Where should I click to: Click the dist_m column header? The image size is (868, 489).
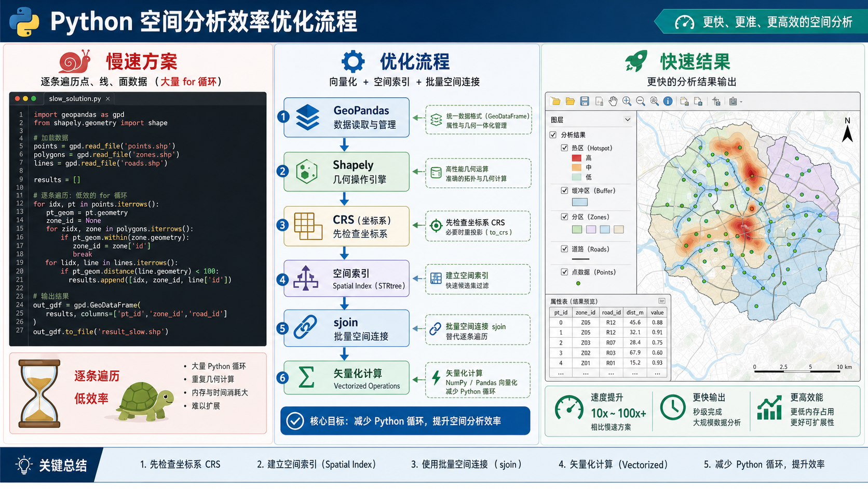click(x=635, y=312)
